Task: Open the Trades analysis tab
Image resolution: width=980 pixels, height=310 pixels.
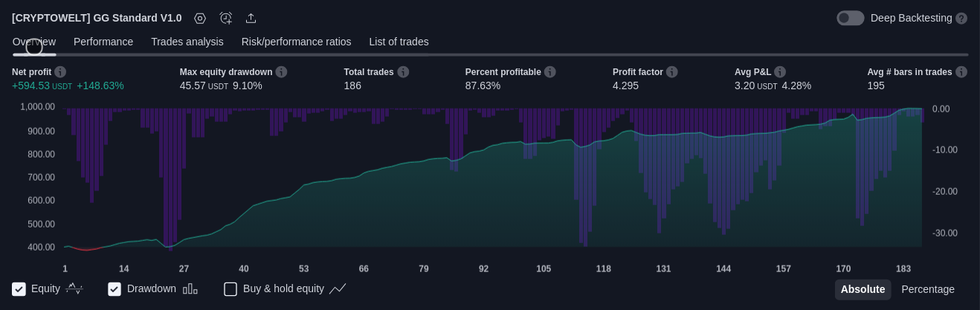Action: pos(187,42)
